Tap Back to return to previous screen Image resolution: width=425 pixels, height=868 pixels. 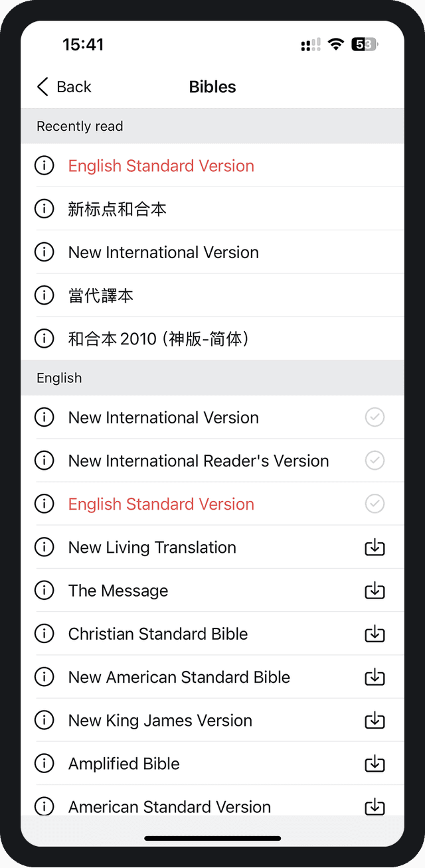tap(63, 86)
